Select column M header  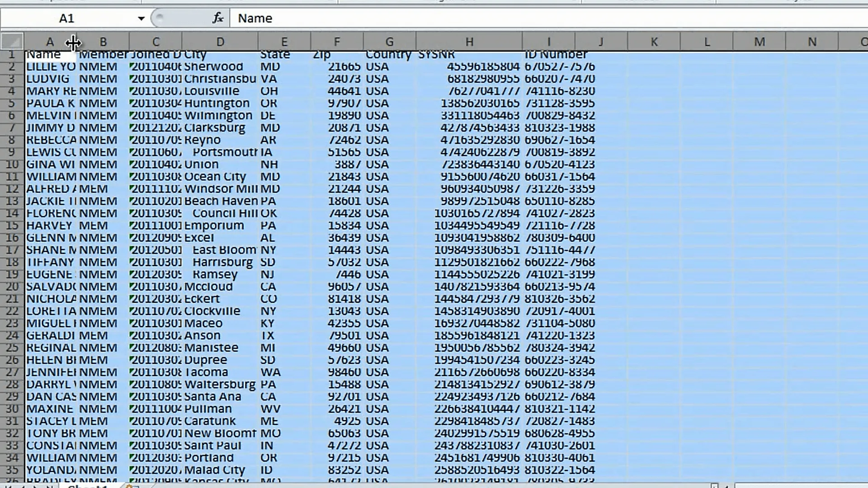point(759,42)
